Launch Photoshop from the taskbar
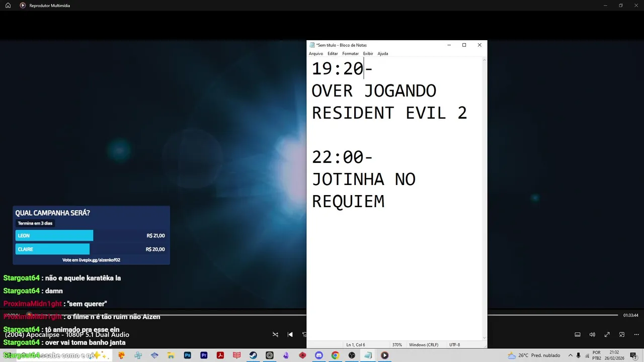This screenshot has height=362, width=644. 188,355
